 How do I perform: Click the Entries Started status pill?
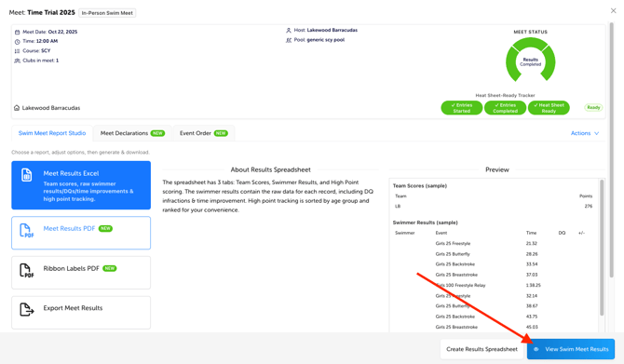click(x=462, y=108)
